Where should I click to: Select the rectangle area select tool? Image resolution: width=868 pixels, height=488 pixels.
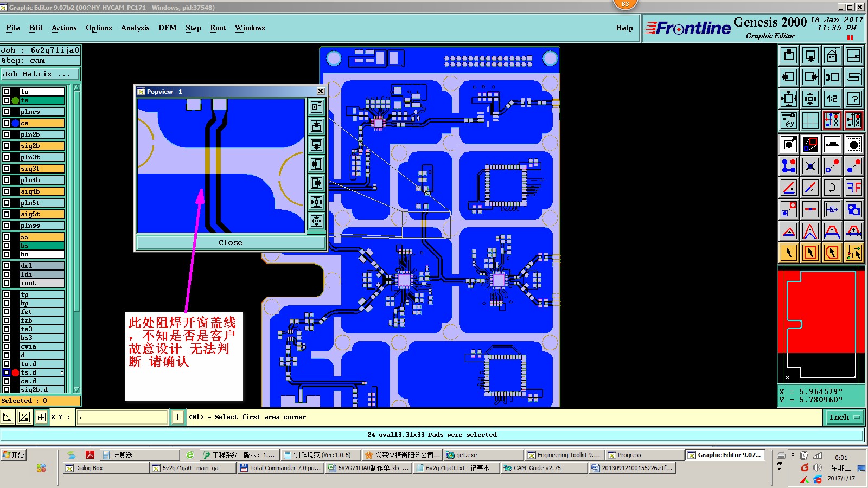tap(810, 252)
